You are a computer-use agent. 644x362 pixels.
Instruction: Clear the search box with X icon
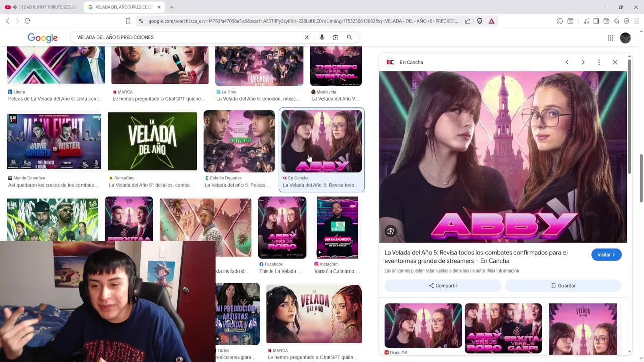307,37
